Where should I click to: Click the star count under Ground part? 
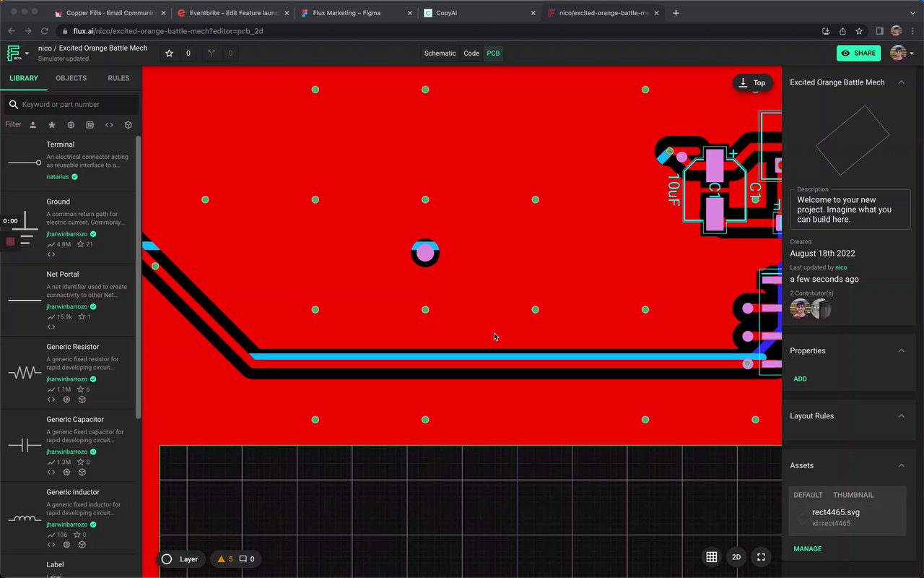tap(85, 244)
